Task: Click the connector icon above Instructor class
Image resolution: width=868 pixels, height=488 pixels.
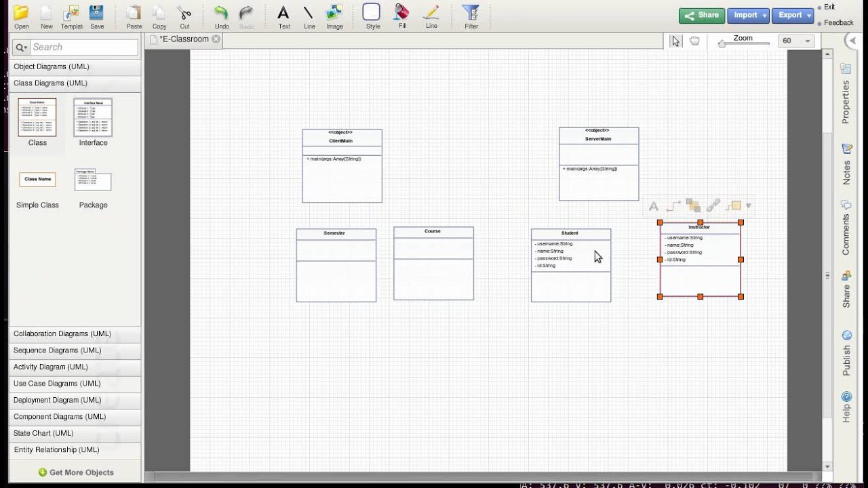Action: tap(673, 205)
